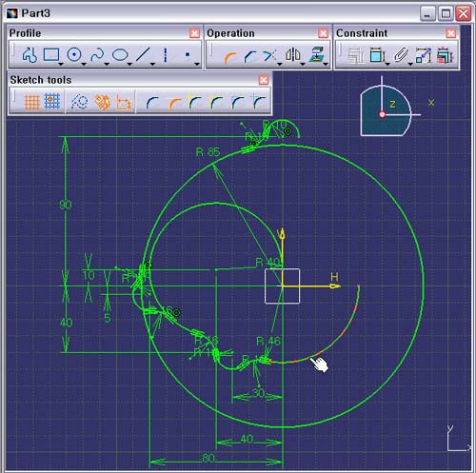Open the Mirror tool dropdown arrow
This screenshot has height=473, width=476.
tap(303, 65)
